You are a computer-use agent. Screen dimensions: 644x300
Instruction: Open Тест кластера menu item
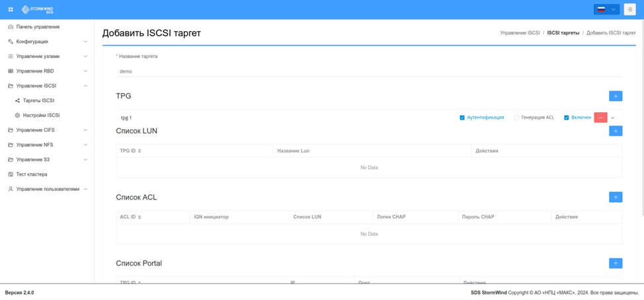pos(32,174)
